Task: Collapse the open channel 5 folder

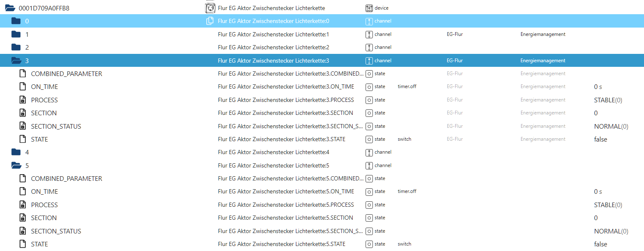Action: click(16, 165)
